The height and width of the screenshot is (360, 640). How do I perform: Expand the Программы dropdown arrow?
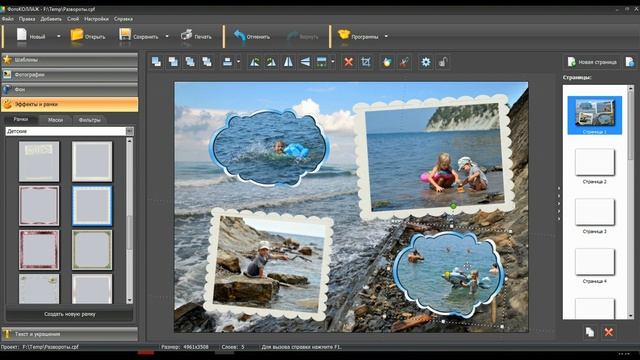[386, 36]
